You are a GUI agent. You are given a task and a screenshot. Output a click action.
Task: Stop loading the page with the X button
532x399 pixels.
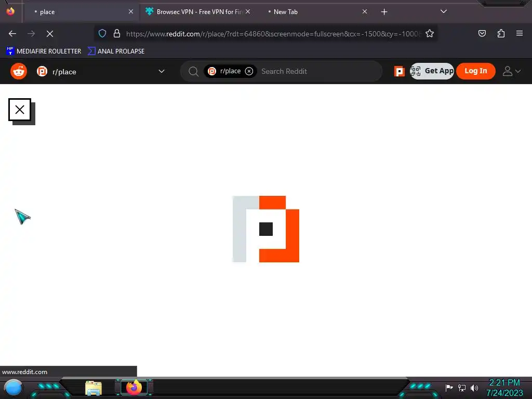[50, 34]
